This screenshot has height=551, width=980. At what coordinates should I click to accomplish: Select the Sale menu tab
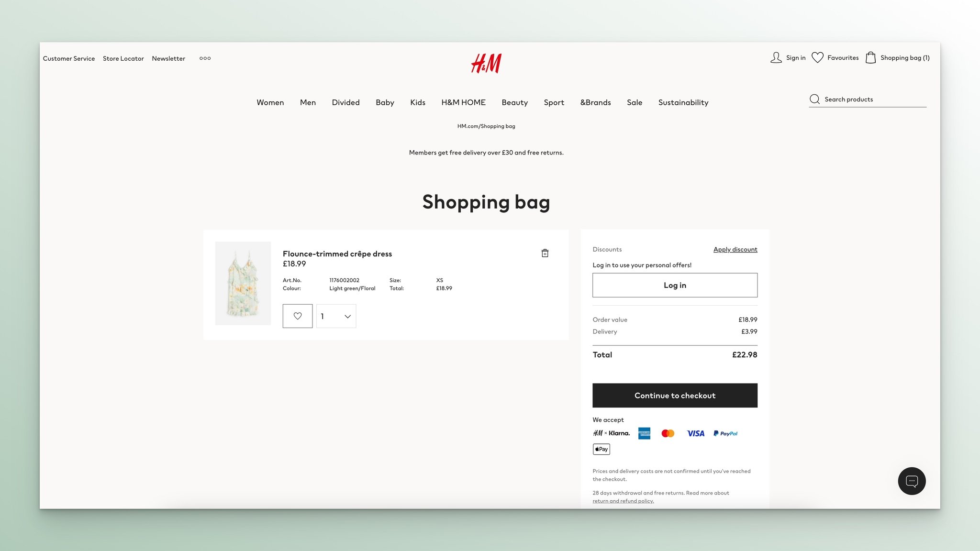pyautogui.click(x=634, y=102)
